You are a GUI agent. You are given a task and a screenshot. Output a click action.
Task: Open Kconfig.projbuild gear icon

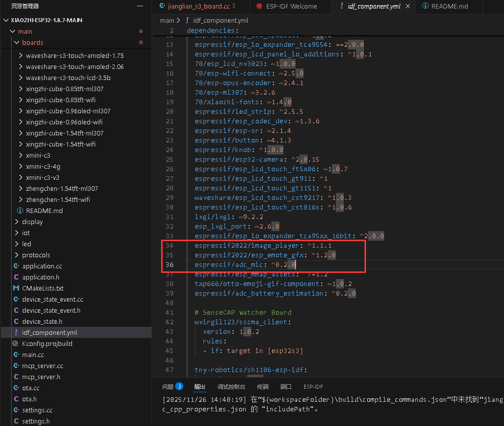point(16,343)
